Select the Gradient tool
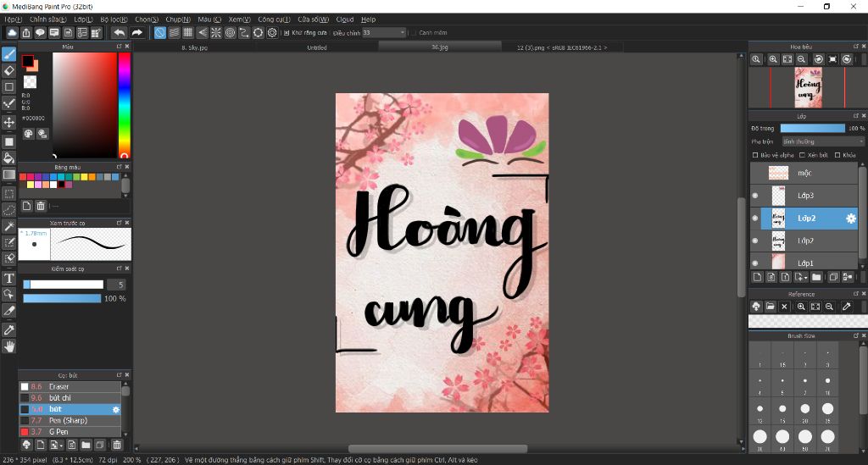 (8, 174)
